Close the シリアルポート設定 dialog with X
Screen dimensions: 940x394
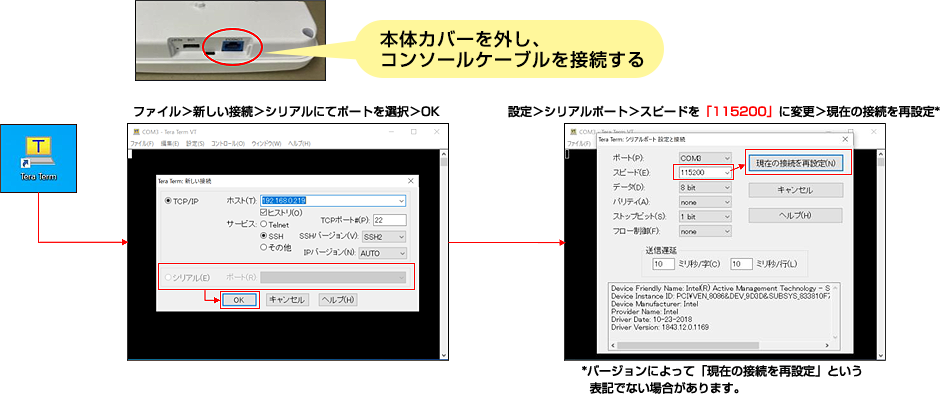pyautogui.click(x=844, y=155)
